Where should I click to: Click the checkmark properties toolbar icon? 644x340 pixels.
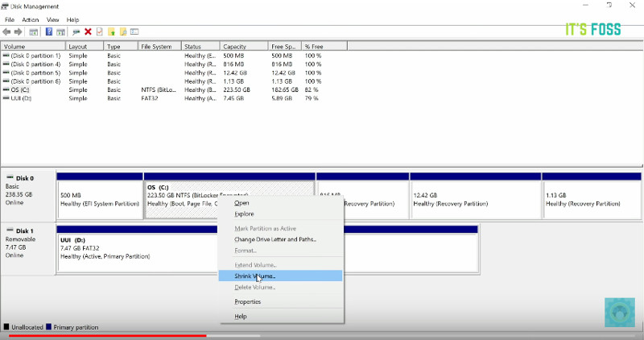pyautogui.click(x=100, y=32)
